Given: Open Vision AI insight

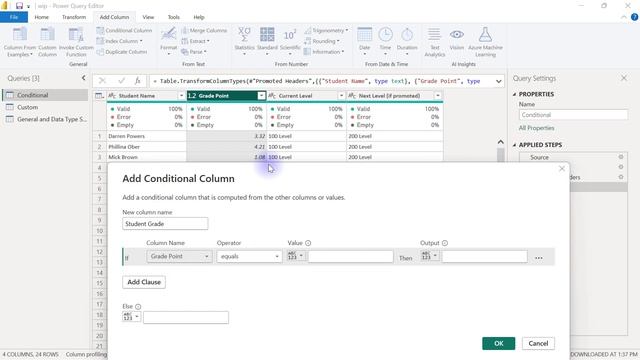Looking at the screenshot, I should tap(457, 40).
